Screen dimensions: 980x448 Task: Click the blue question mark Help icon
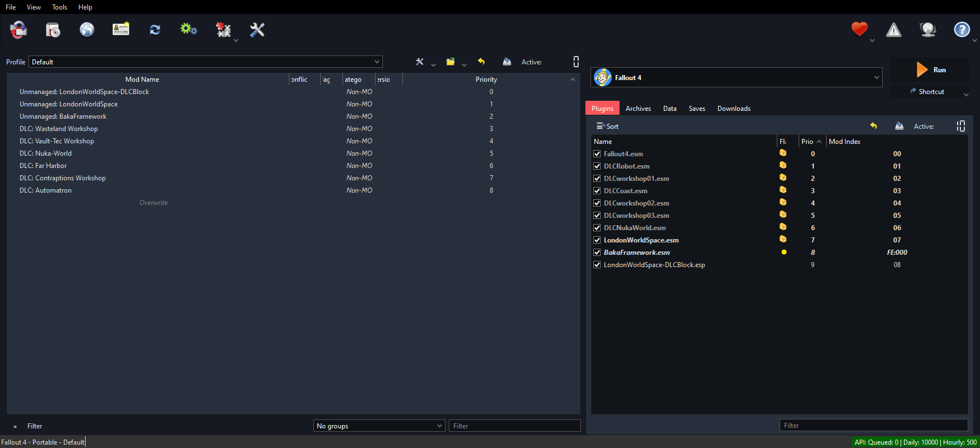tap(962, 29)
